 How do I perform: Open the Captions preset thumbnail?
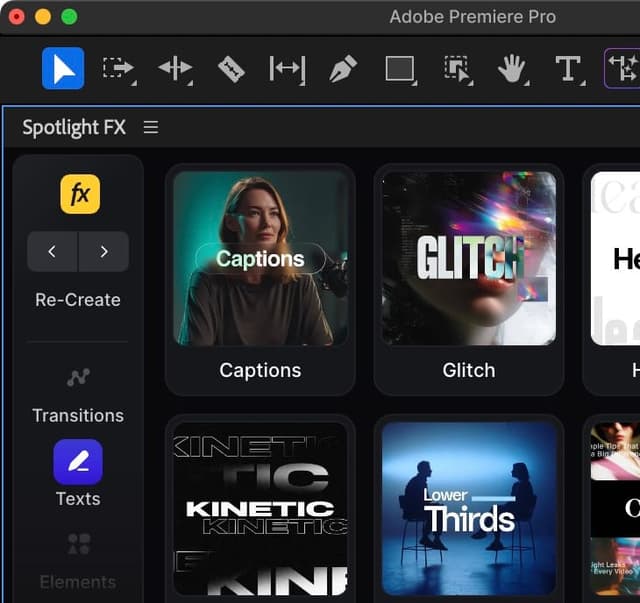260,259
